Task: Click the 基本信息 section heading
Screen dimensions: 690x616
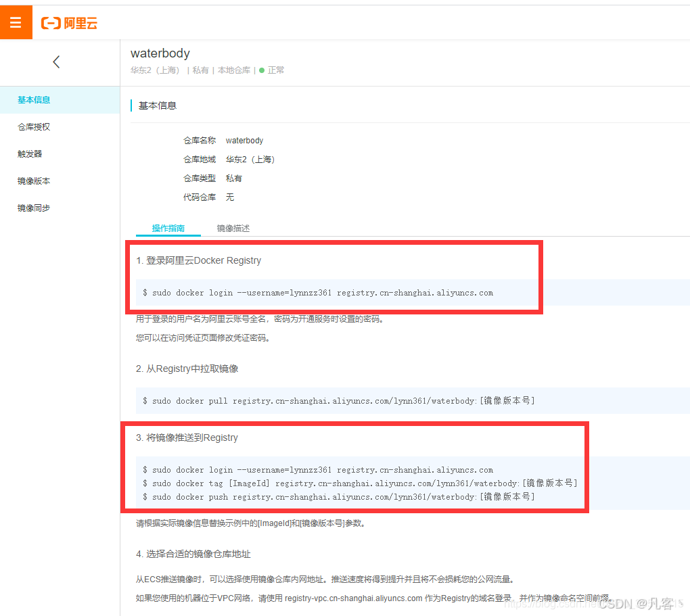Action: point(158,105)
